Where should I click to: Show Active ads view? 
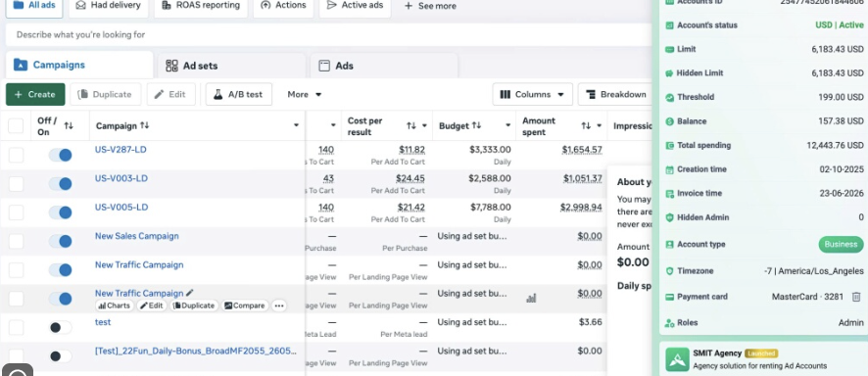pos(355,5)
